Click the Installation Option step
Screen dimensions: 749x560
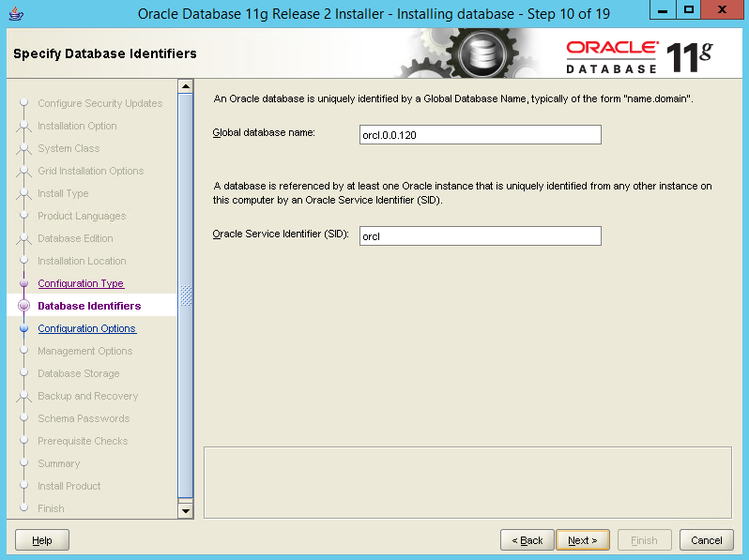(x=77, y=126)
